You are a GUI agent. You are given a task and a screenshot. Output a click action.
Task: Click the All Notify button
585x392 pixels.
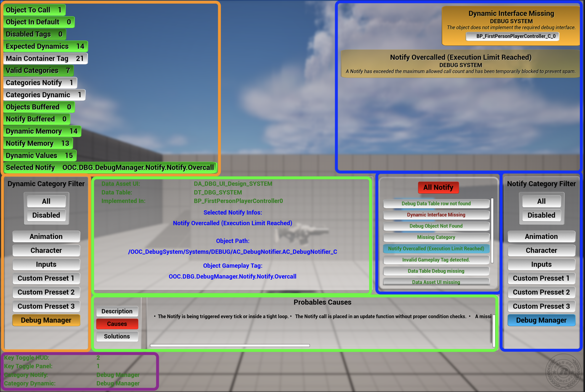pyautogui.click(x=438, y=188)
